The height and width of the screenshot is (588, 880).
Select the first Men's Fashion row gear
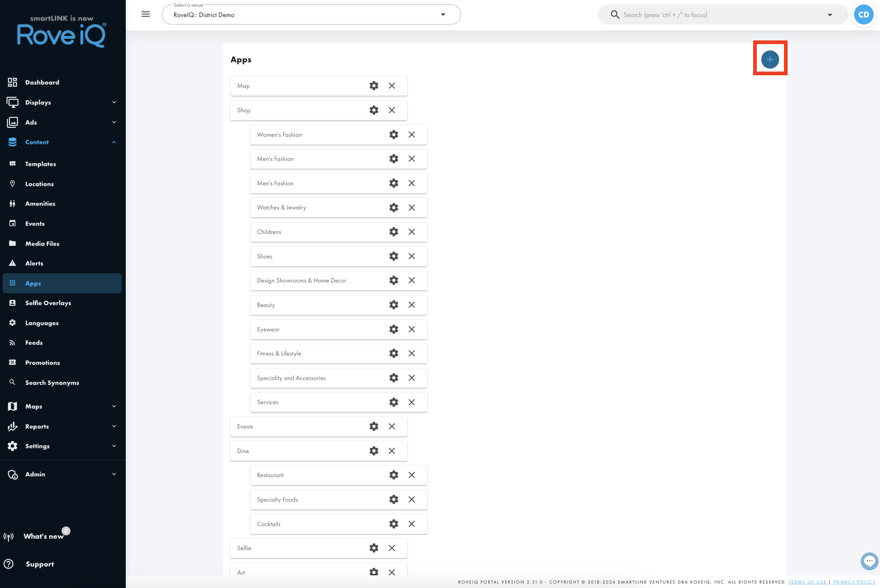point(394,159)
